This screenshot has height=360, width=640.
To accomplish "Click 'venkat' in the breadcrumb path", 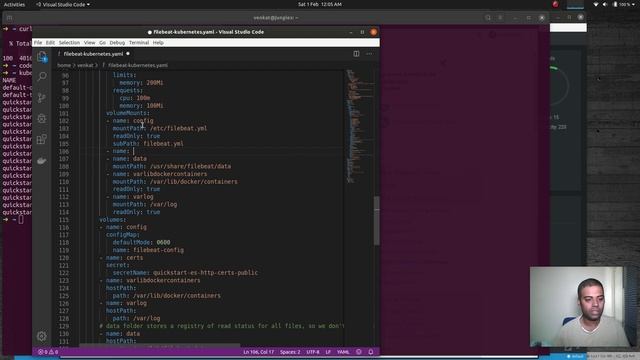I will pyautogui.click(x=85, y=65).
